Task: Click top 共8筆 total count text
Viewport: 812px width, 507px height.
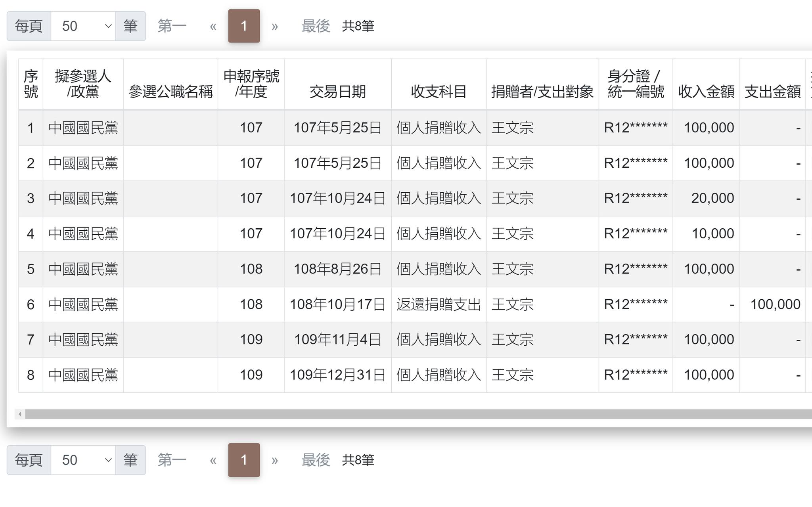Action: coord(358,26)
